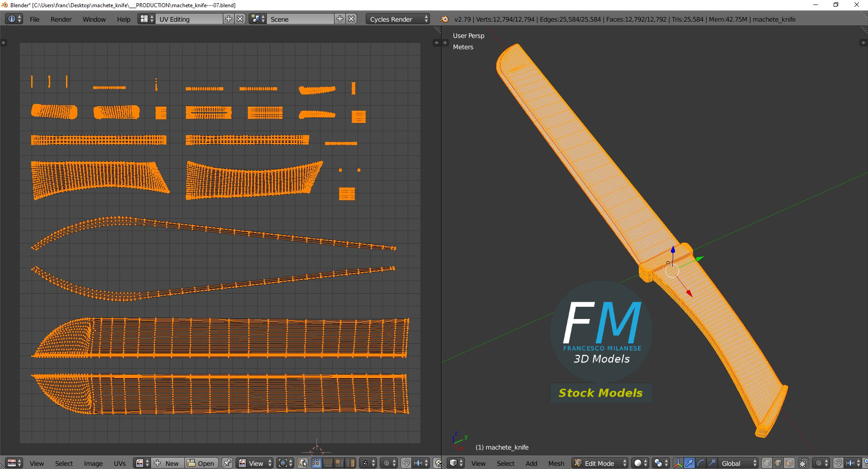
Task: Select mesh edge select mode
Action: pyautogui.click(x=778, y=463)
